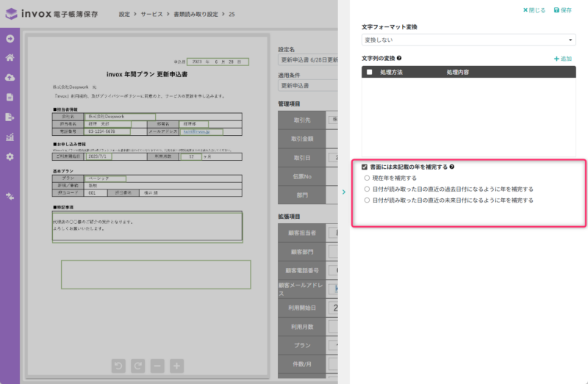Open サービス in the breadcrumb
The image size is (588, 384).
point(151,14)
